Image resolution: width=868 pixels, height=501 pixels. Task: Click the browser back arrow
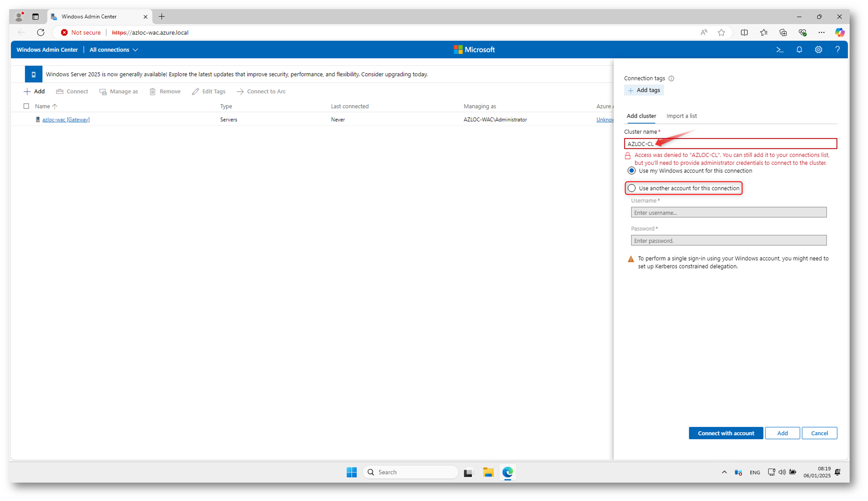[x=21, y=32]
